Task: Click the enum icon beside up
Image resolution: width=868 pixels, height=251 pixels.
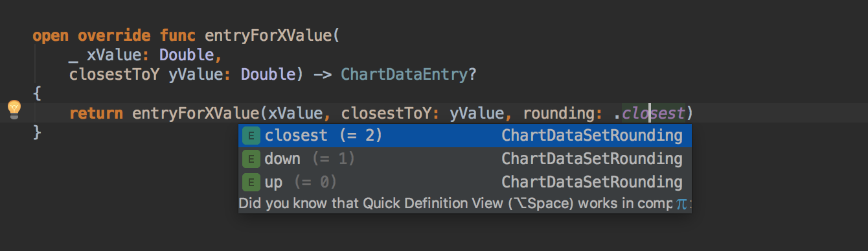Action: pos(251,182)
